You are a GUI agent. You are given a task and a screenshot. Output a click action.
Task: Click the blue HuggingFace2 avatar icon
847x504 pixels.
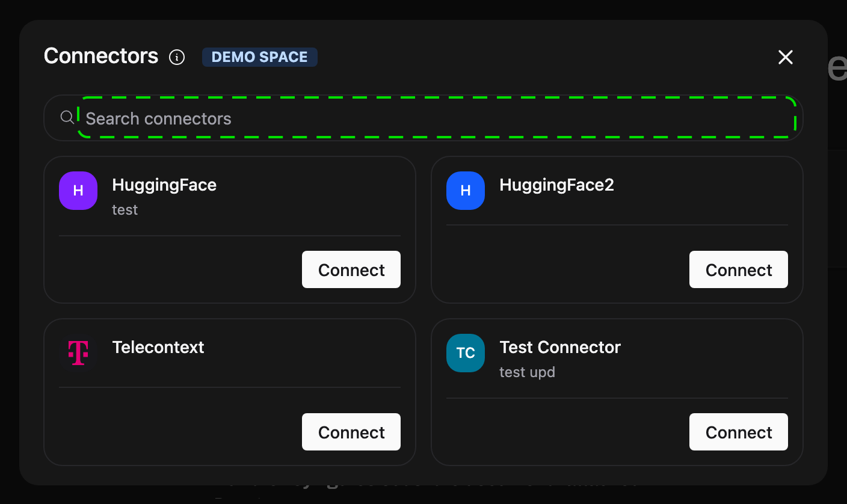(466, 191)
